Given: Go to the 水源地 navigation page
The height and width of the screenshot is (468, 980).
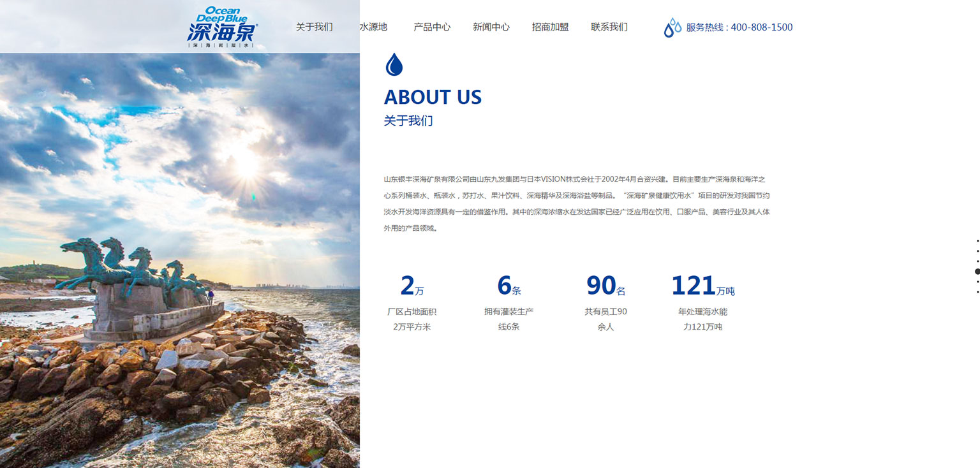Looking at the screenshot, I should pyautogui.click(x=373, y=27).
